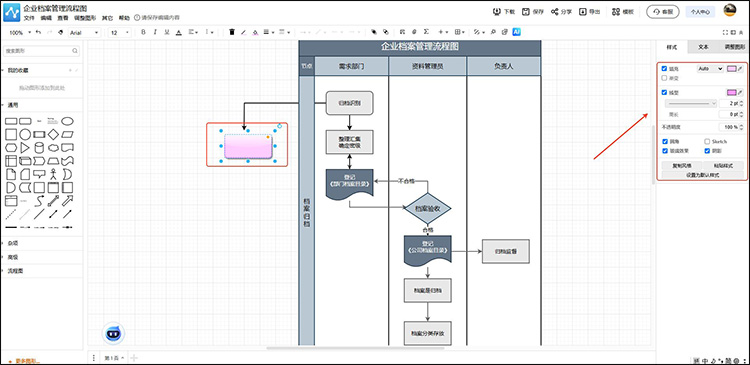Pick the stick-figure actor shape
This screenshot has width=750, height=365.
54,174
